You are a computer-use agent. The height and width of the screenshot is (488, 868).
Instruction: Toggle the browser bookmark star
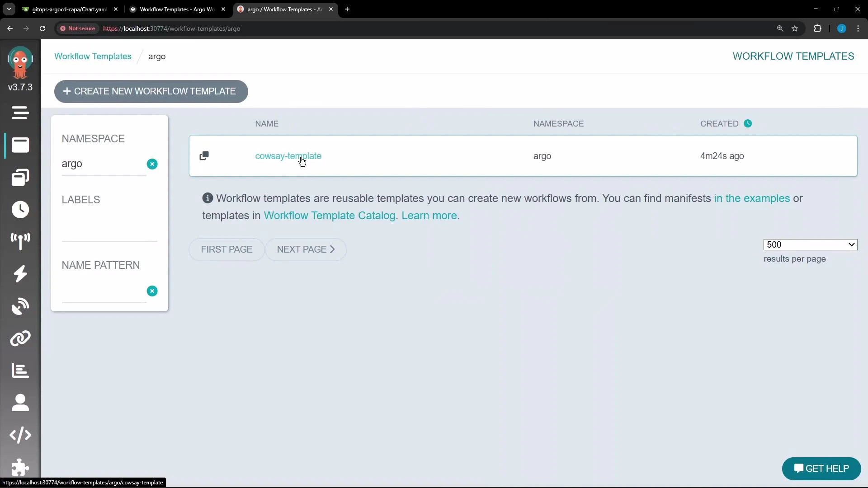point(795,28)
